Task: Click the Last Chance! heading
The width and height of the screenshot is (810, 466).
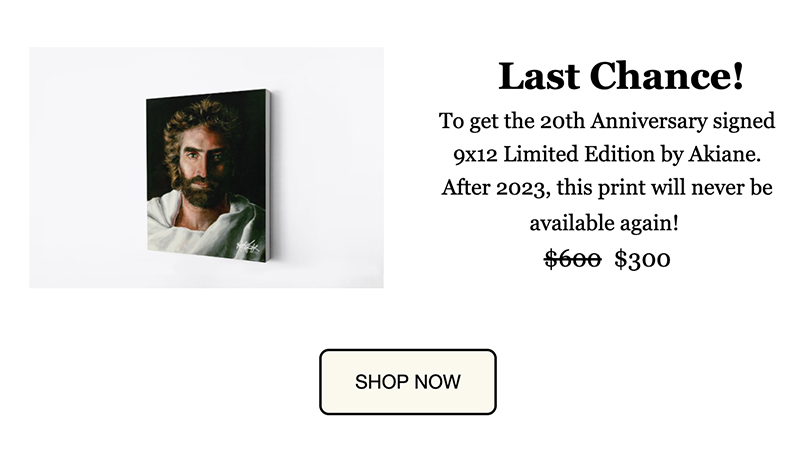Action: click(620, 76)
